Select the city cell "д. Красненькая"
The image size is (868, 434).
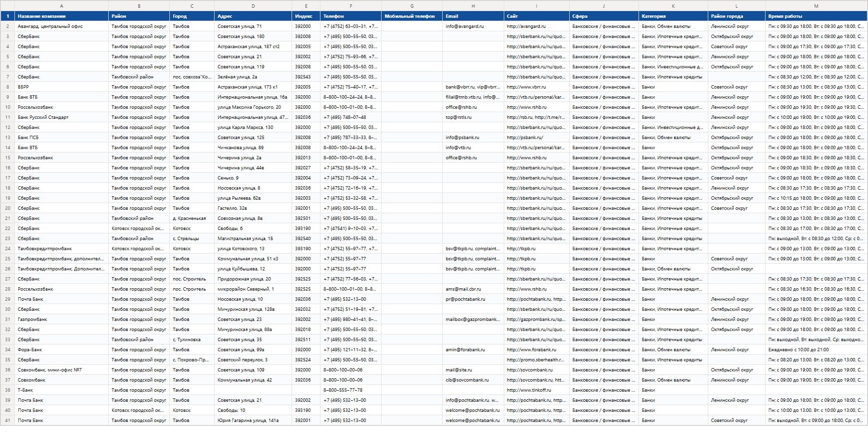(x=192, y=218)
